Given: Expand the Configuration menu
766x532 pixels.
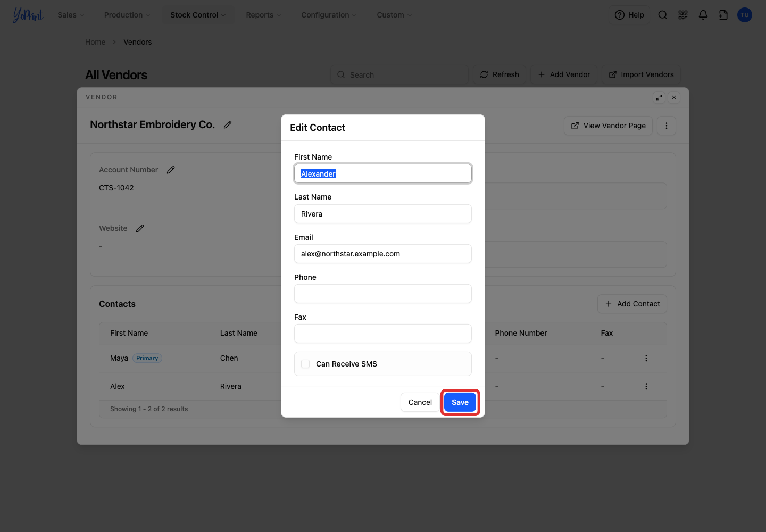Looking at the screenshot, I should [329, 15].
